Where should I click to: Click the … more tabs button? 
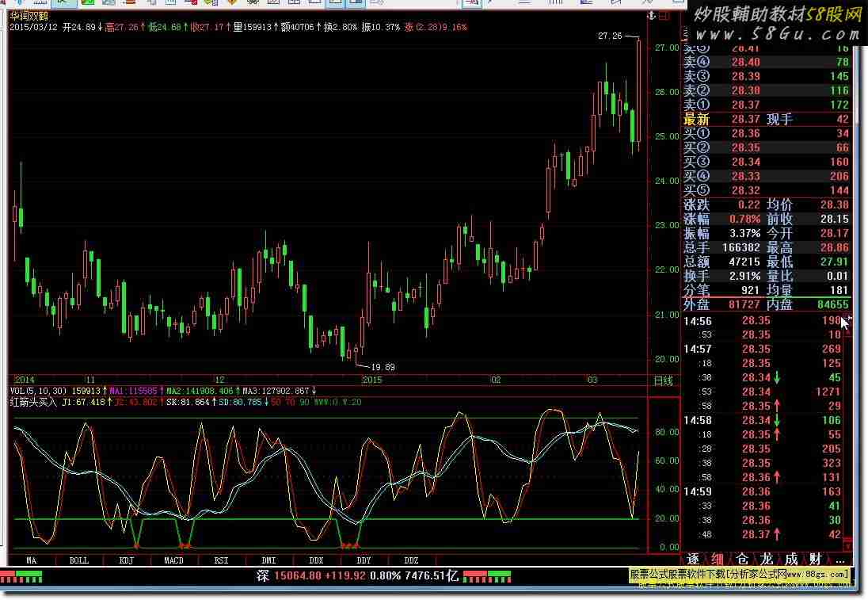coord(839,560)
